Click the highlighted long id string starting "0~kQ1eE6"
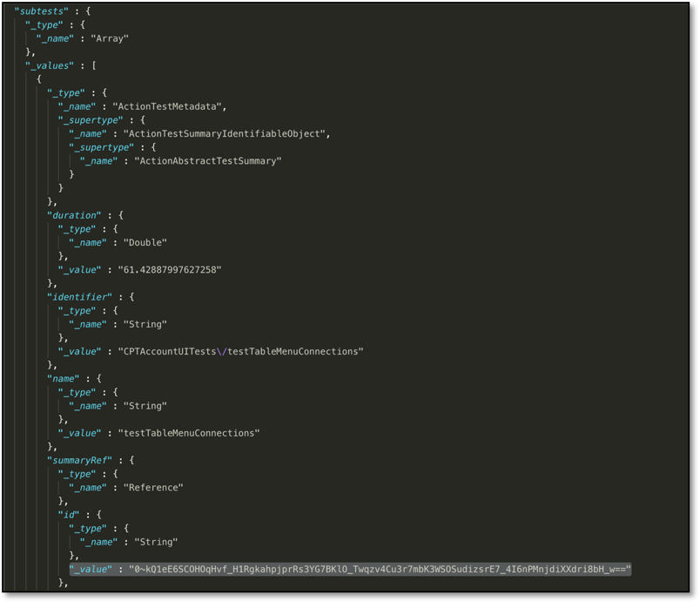700x602 pixels. coord(380,570)
